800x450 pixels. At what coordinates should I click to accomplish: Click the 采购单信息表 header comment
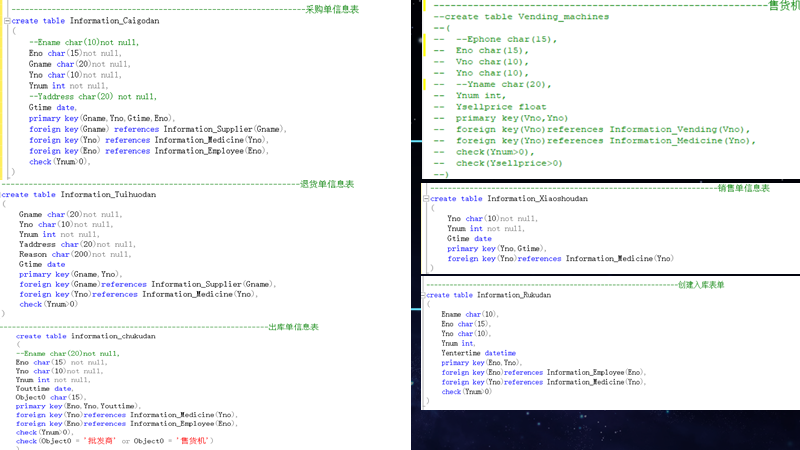332,9
